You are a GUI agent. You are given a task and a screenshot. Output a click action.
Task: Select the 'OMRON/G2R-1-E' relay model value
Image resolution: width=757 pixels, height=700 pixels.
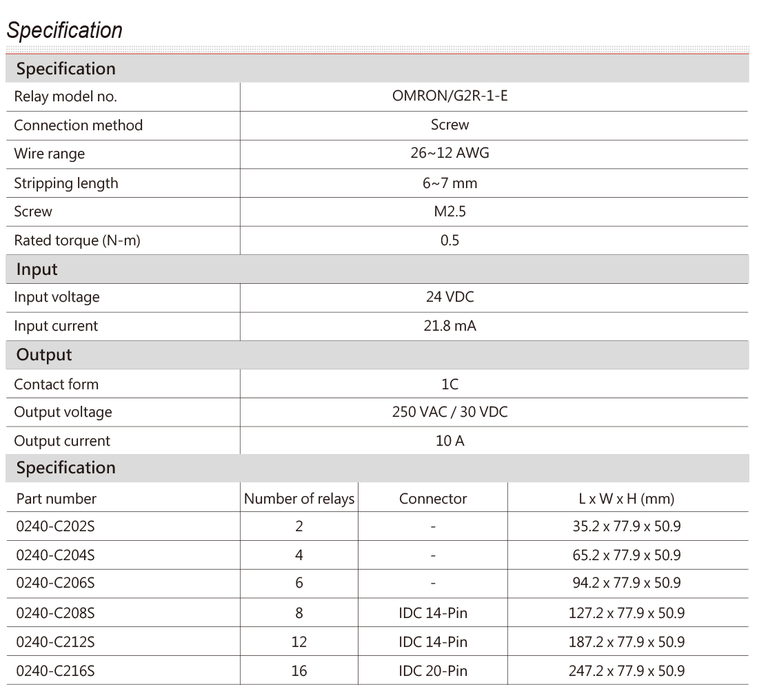(450, 96)
